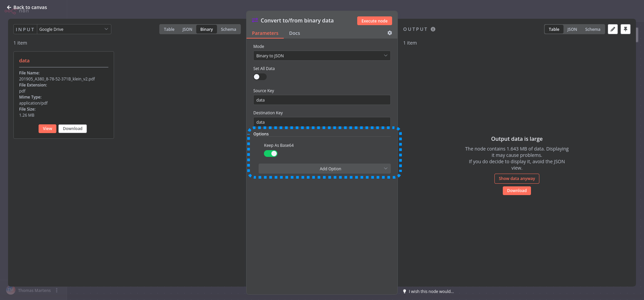
Task: Open the Google Drive input source dropdown
Action: click(x=74, y=29)
